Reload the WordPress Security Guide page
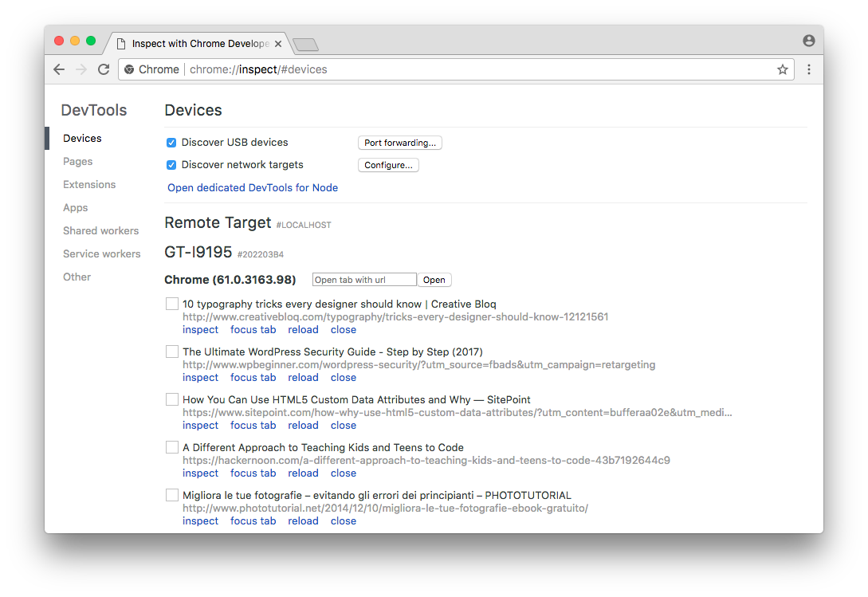Viewport: 868px width, 597px height. click(x=304, y=377)
